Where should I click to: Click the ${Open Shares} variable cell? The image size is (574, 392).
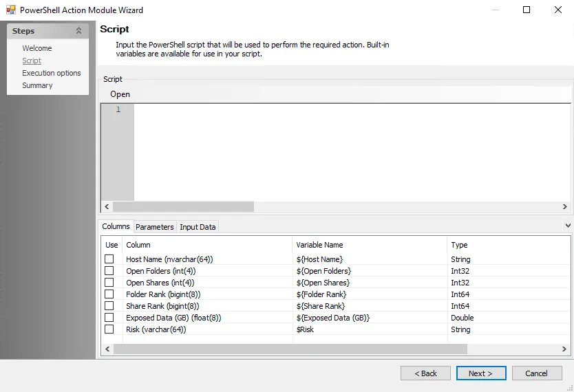pyautogui.click(x=370, y=283)
